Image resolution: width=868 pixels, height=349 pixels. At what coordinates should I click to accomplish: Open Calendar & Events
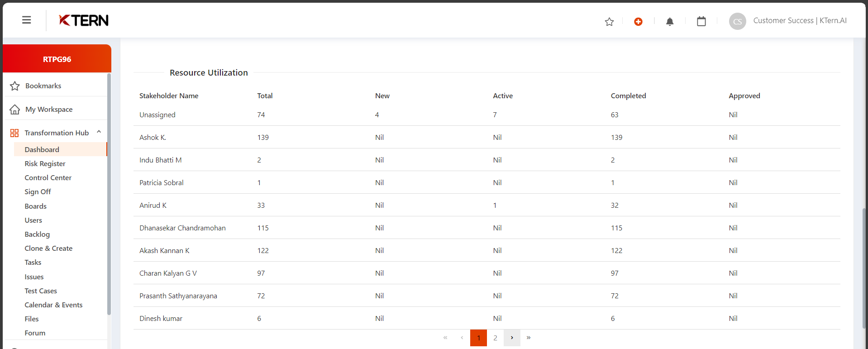pos(53,305)
